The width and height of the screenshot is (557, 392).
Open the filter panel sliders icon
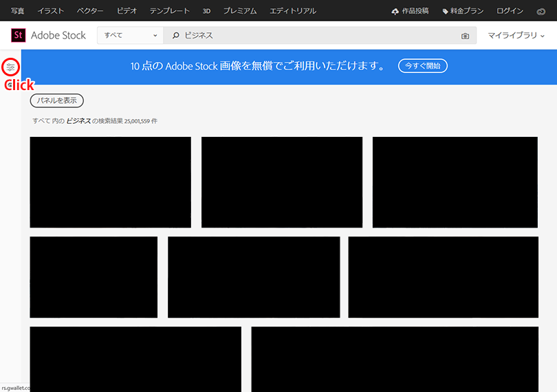pos(10,67)
